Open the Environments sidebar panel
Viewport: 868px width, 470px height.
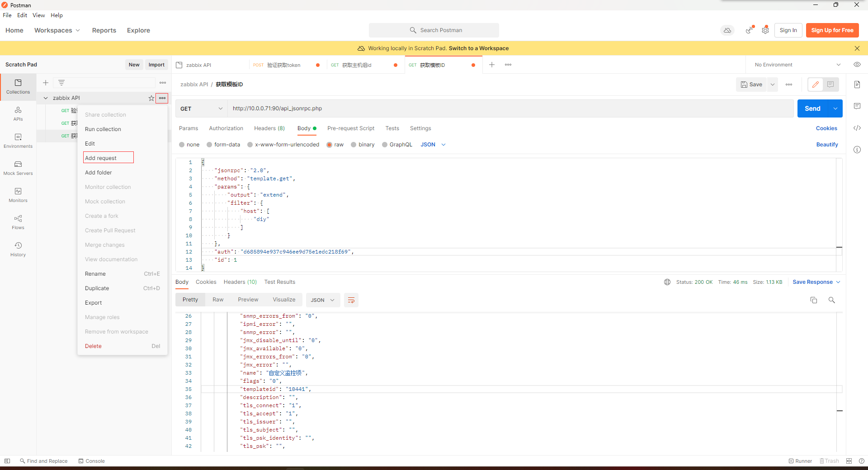pos(18,141)
